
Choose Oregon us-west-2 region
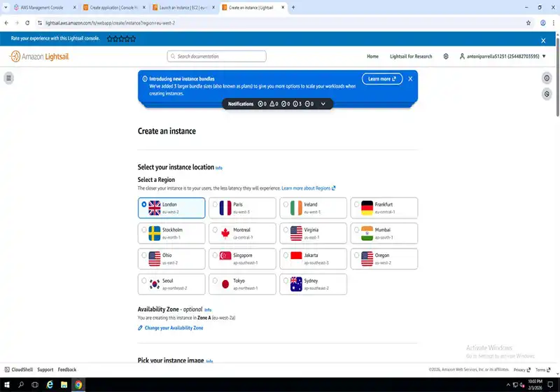384,259
